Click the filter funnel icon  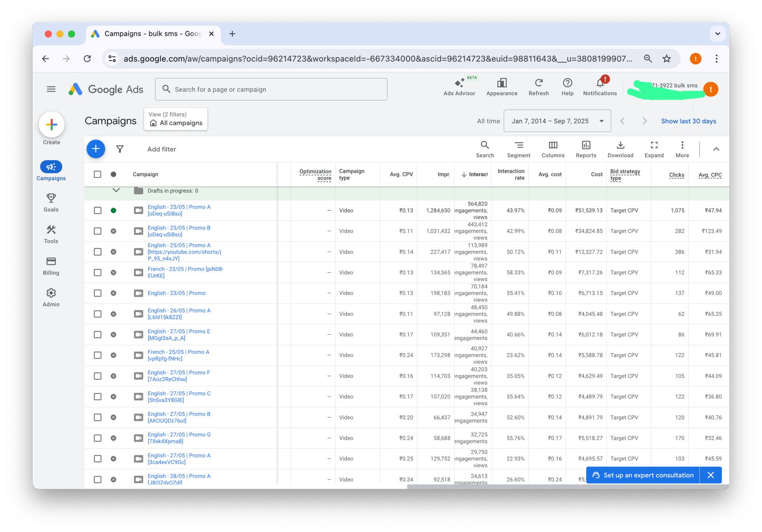pyautogui.click(x=120, y=149)
